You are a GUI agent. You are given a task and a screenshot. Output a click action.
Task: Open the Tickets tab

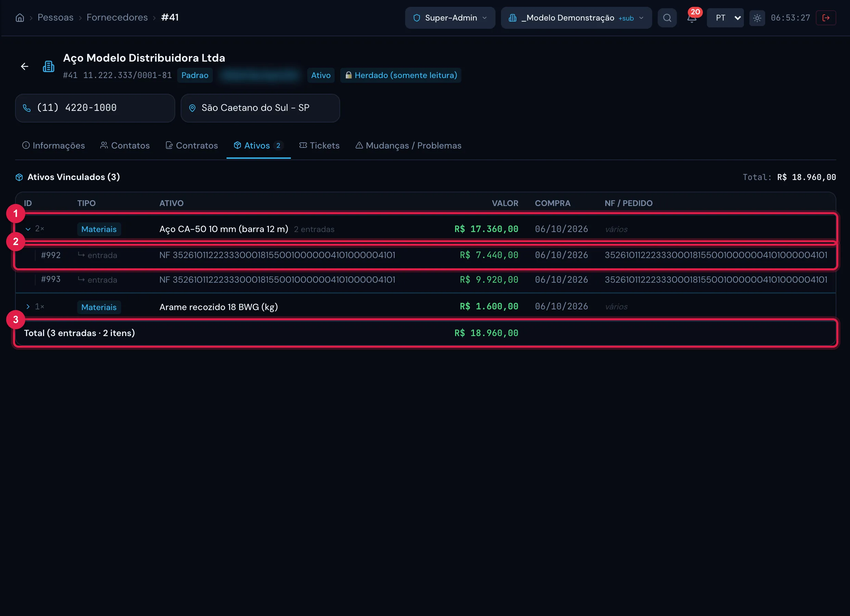319,145
